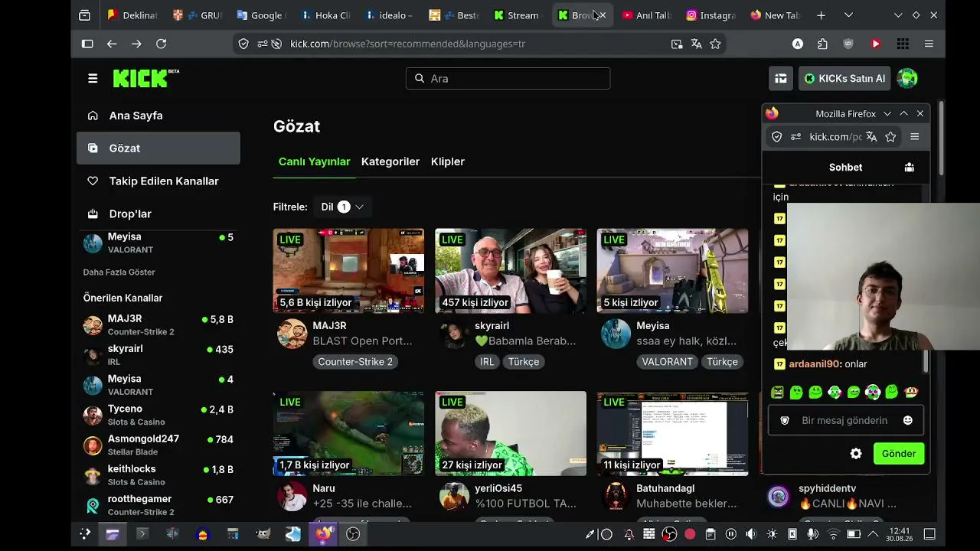980x551 pixels.
Task: Click the KICKs Satın Al button
Action: (844, 78)
